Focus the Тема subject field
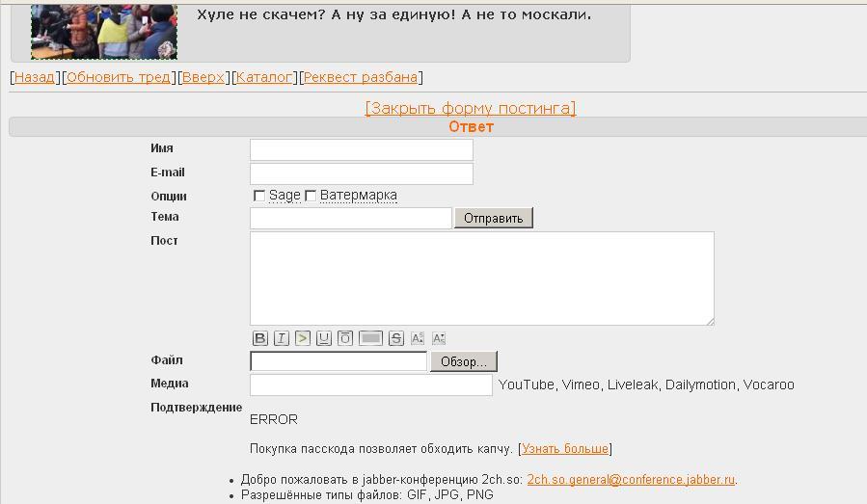The width and height of the screenshot is (867, 504). [x=350, y=218]
